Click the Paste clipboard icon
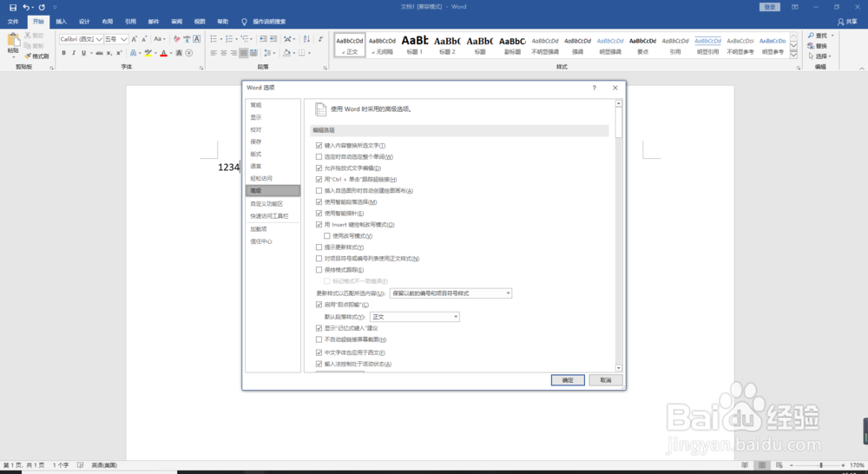Viewport: 868px width, 474px height. [13, 40]
